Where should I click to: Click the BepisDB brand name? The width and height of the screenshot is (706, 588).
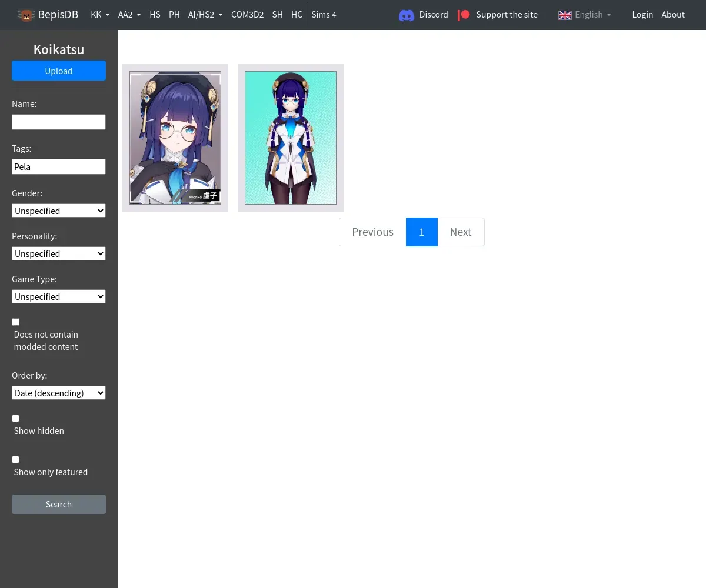[58, 15]
